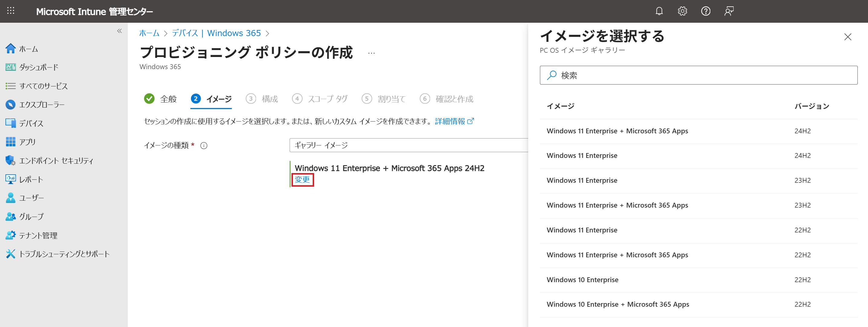This screenshot has height=327, width=868.
Task: Click the デバイス | Windows 365 breadcrumb
Action: click(216, 33)
